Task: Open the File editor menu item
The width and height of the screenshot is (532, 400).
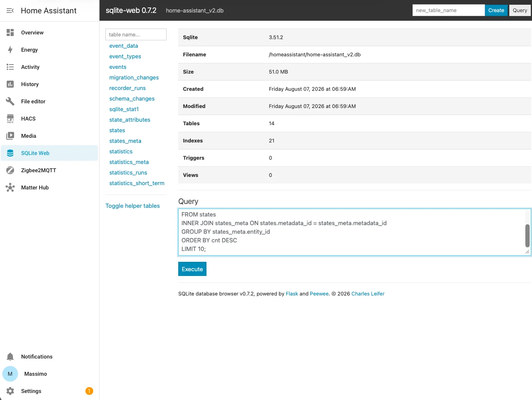Action: 49,101
